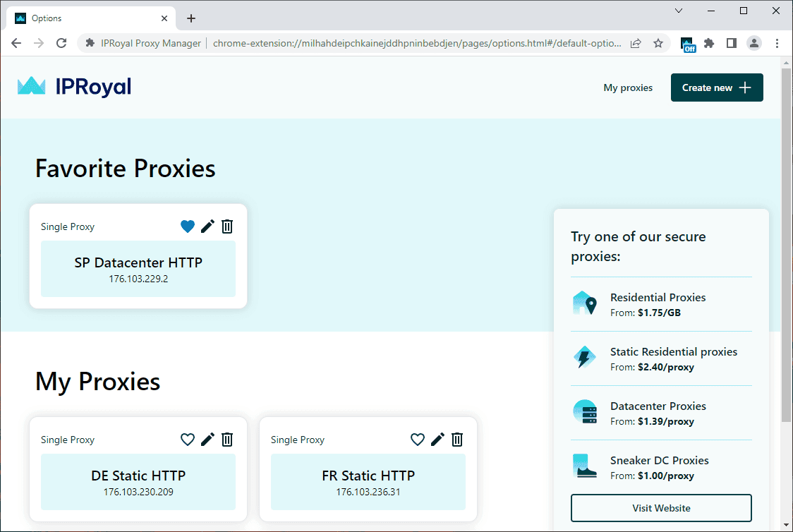
Task: Open Chrome three-dot menu
Action: [777, 43]
